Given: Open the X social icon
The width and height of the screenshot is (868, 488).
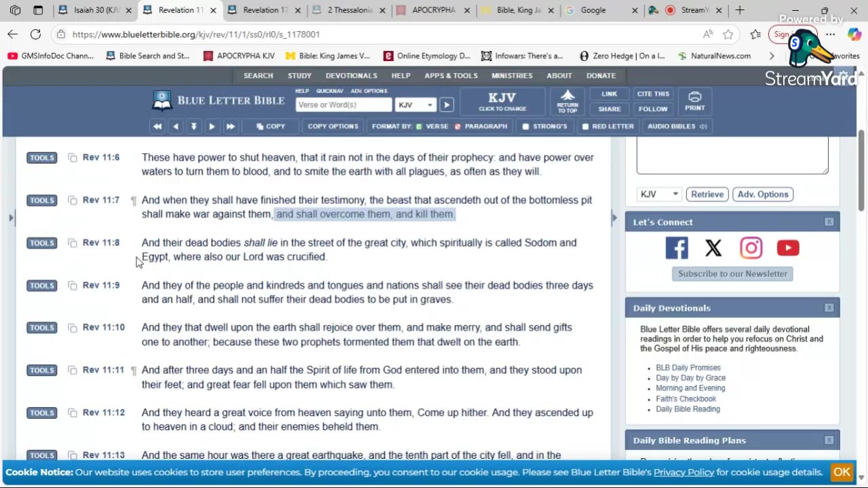Looking at the screenshot, I should pos(713,248).
